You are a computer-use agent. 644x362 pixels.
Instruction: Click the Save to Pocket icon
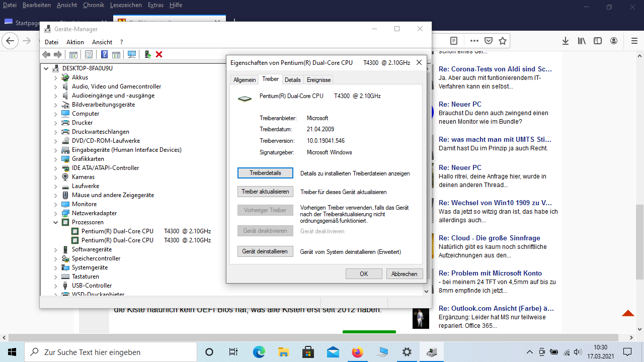(x=489, y=41)
